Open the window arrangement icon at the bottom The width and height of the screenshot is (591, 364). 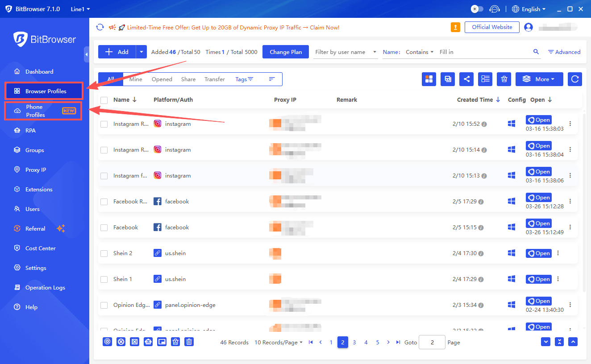pos(162,342)
